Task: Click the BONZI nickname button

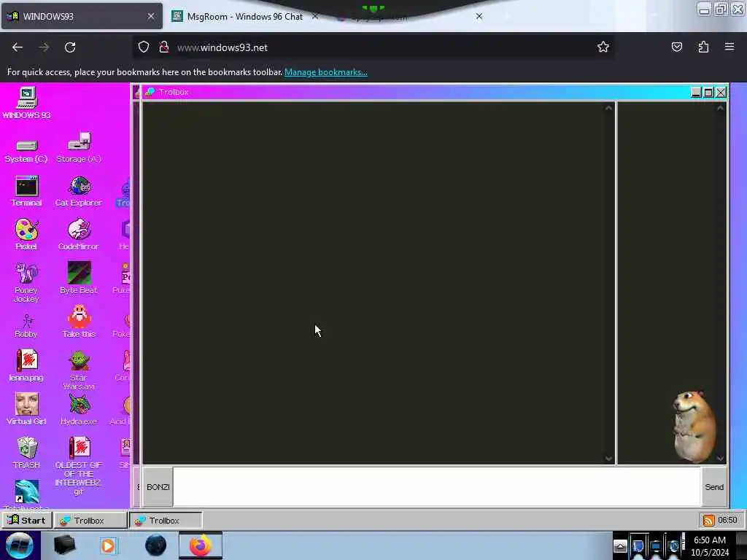Action: coord(158,487)
